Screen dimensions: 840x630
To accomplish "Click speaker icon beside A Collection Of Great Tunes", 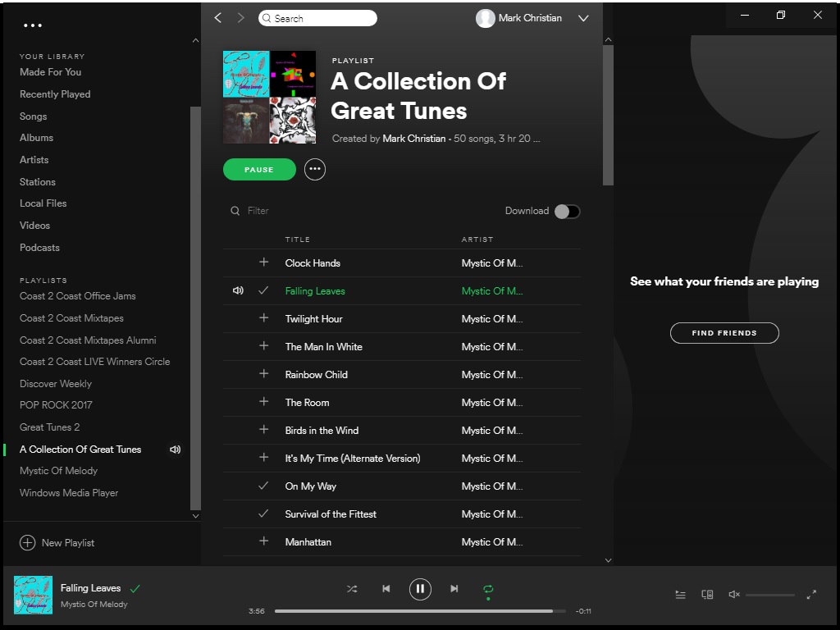I will pos(176,450).
